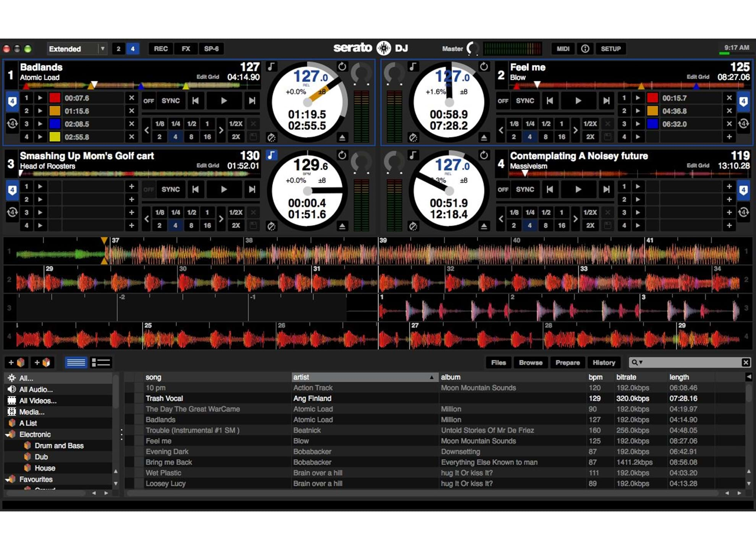Halve loop length 1/2X on deck 2
This screenshot has width=756, height=550.
pos(590,124)
